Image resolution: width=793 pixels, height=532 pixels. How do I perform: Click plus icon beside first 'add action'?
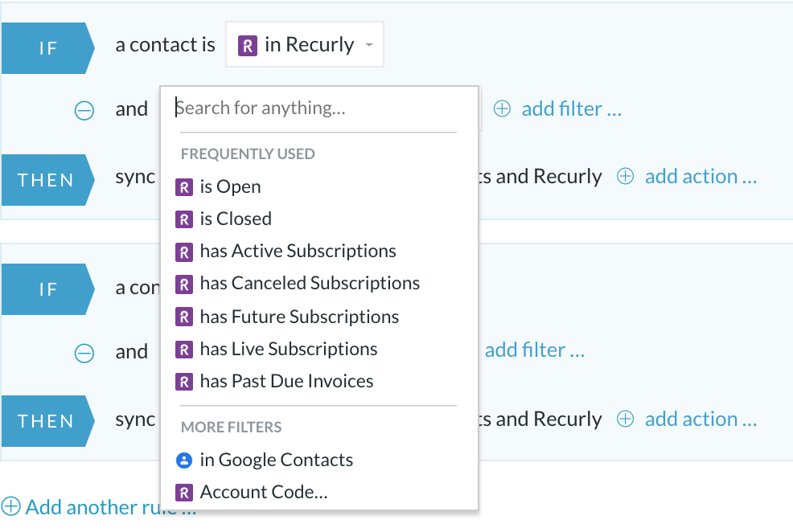[626, 176]
